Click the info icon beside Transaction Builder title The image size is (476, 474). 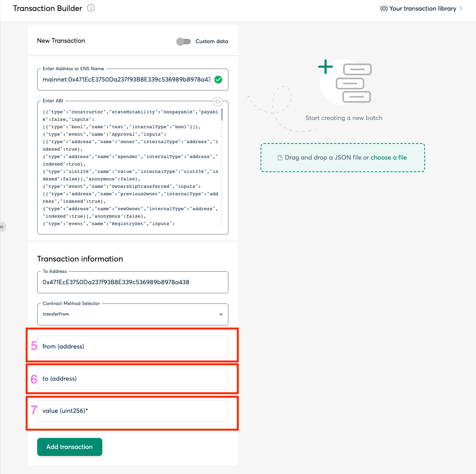(x=90, y=8)
